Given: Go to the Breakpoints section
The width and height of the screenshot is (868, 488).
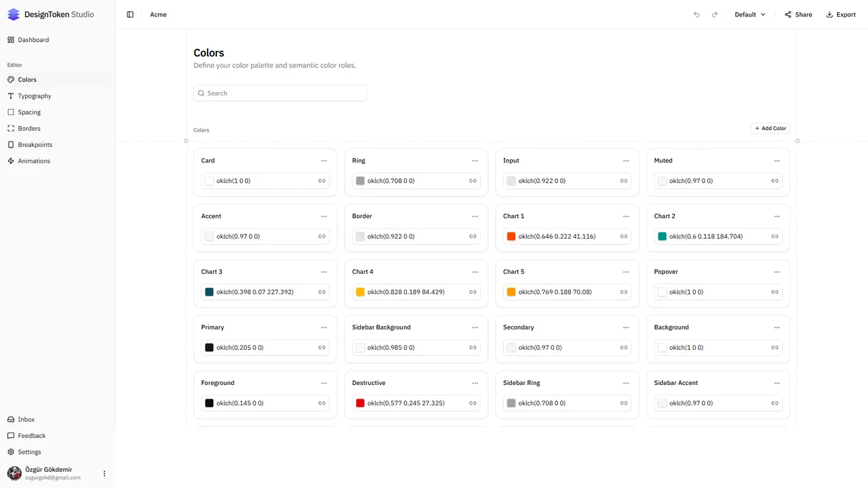Looking at the screenshot, I should tap(35, 144).
